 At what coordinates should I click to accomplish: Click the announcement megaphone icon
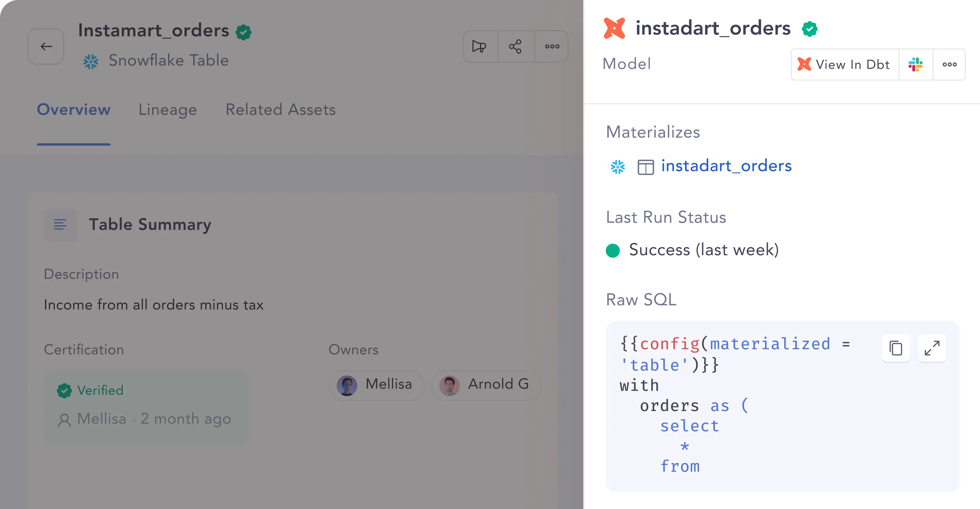point(479,46)
